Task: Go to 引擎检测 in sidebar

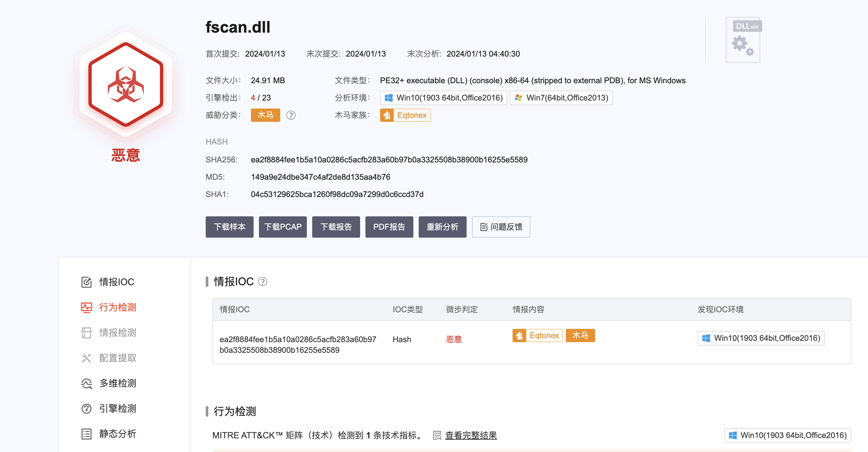Action: pos(117,408)
